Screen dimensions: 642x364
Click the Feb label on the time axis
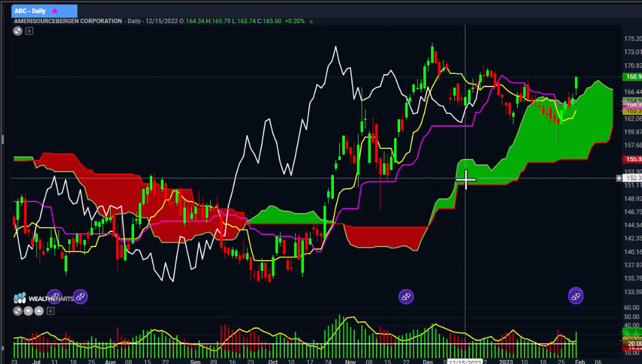pos(580,362)
